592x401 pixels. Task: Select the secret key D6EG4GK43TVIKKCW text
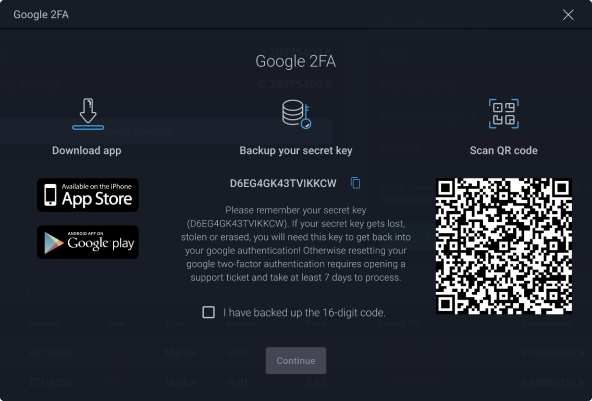tap(283, 184)
